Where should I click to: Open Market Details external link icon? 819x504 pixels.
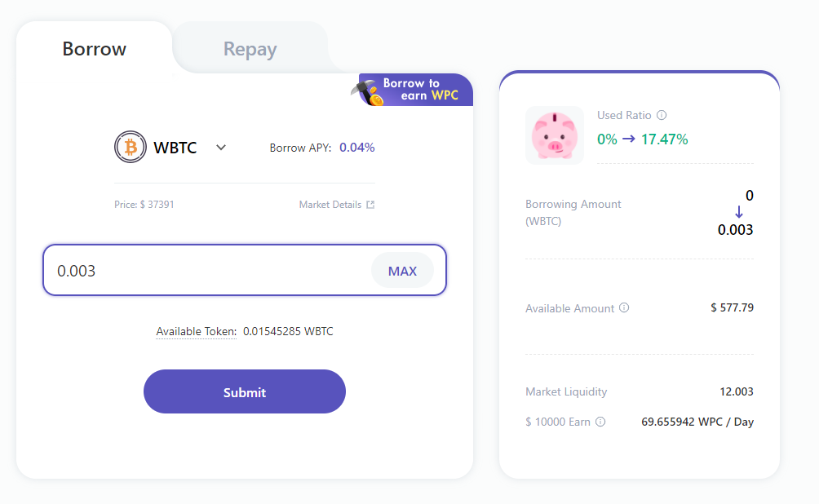point(370,205)
